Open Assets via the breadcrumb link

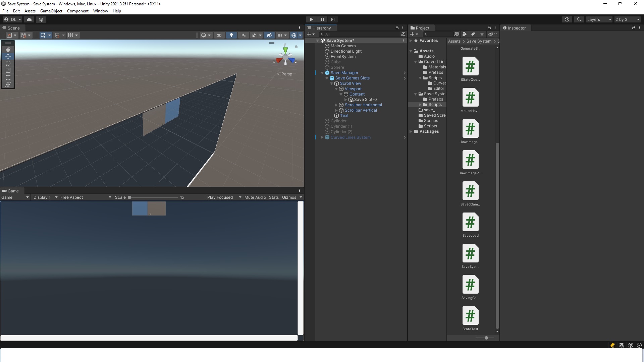(454, 41)
